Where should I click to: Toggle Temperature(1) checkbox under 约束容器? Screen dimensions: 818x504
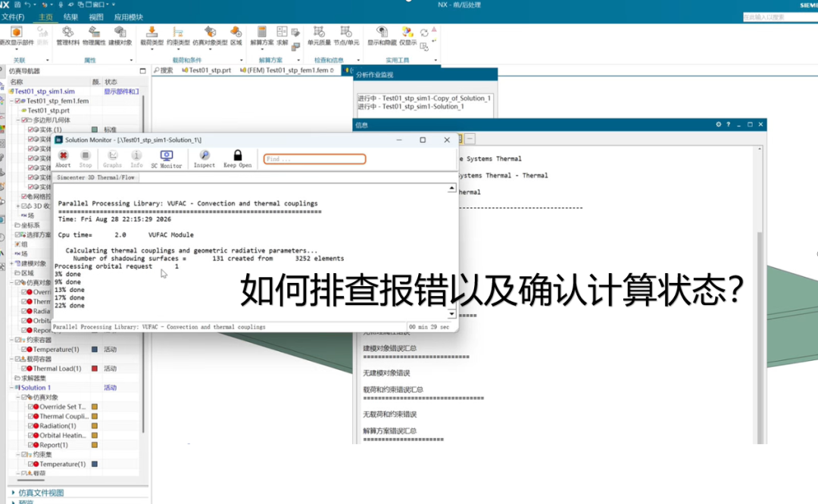coord(23,349)
